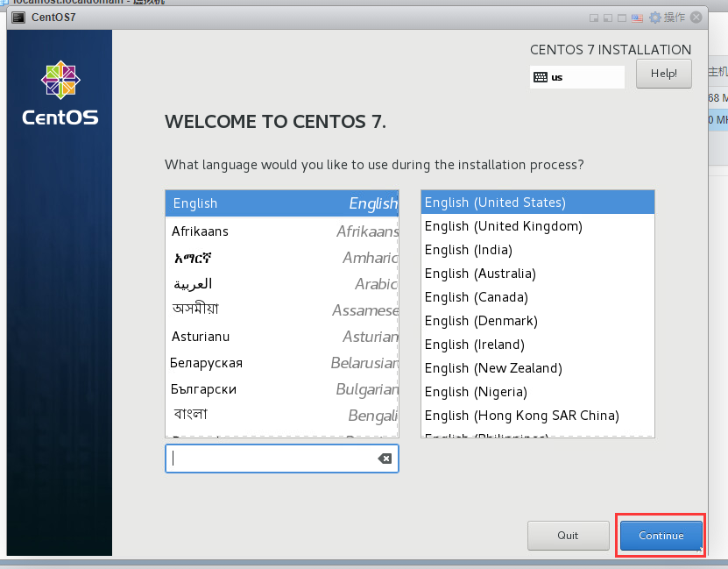
Task: Open the 'us' keyboard layout indicator
Action: [577, 77]
